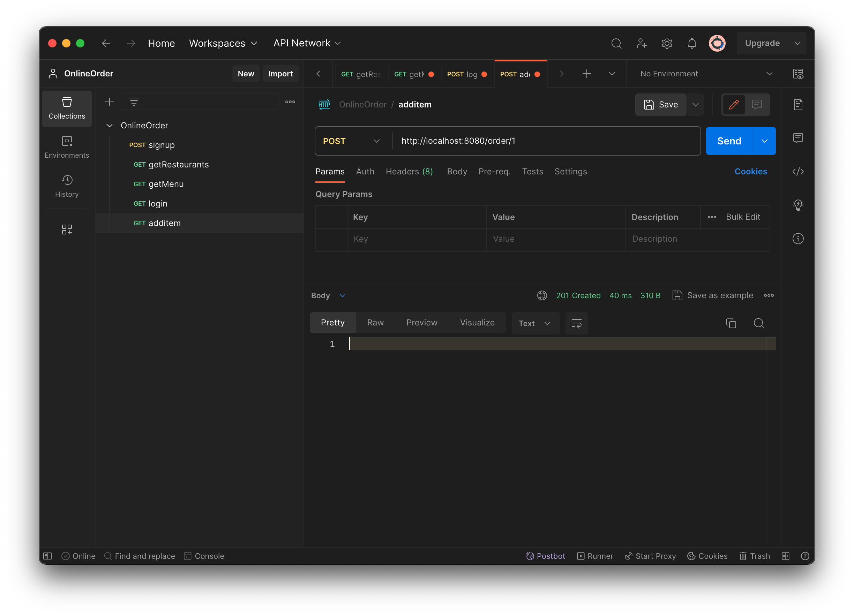Click Save as example
This screenshot has height=616, width=854.
pos(720,295)
